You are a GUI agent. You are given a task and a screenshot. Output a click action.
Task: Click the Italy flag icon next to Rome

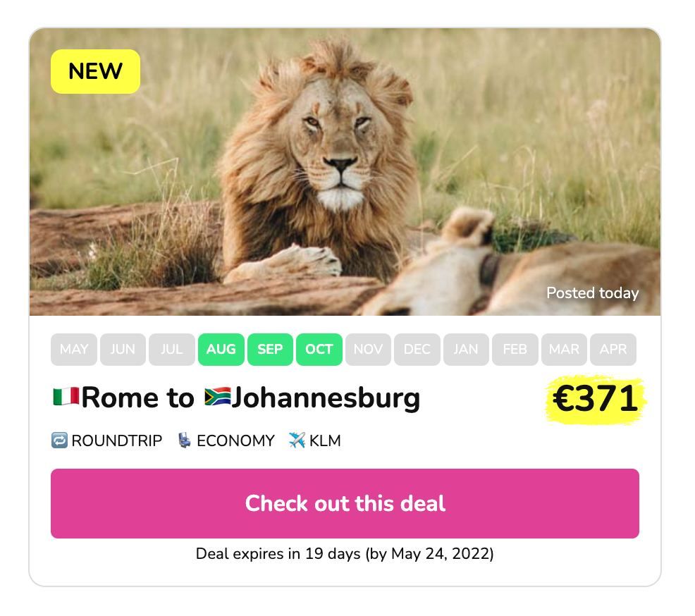pos(66,397)
